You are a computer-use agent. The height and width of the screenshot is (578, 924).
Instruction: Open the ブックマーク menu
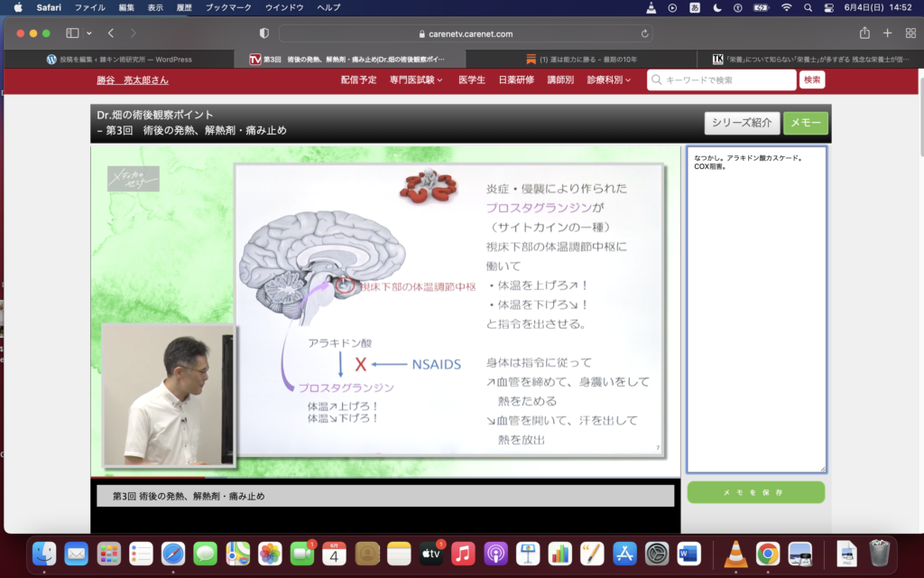point(228,7)
